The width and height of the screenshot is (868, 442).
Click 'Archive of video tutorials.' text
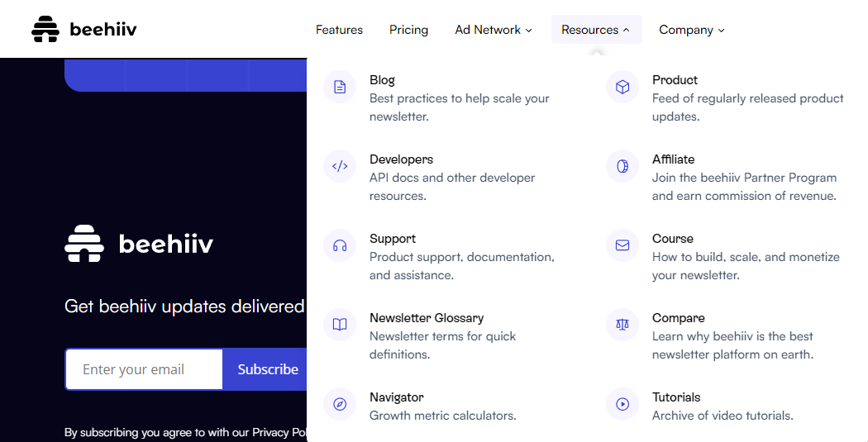(723, 416)
